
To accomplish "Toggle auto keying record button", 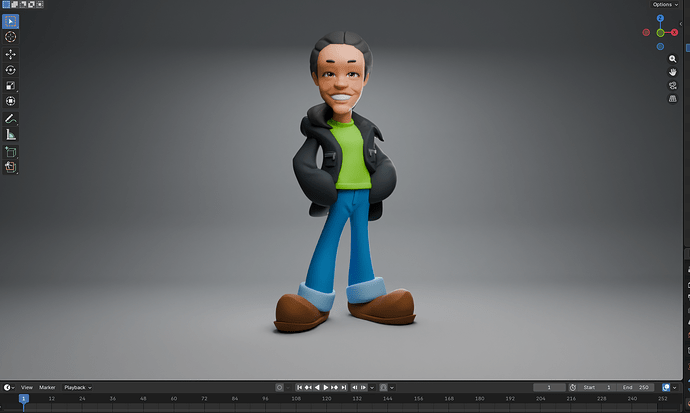I will click(279, 387).
